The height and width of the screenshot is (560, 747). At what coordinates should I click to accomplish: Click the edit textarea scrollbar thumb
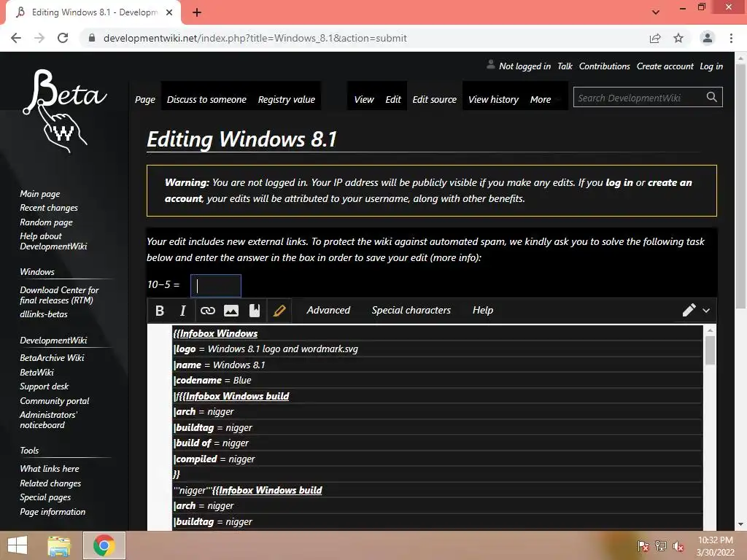(x=710, y=350)
